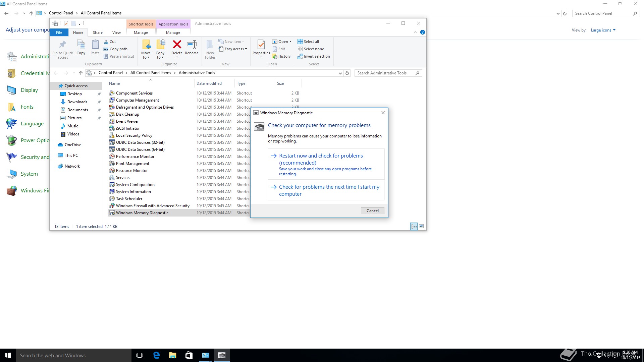Select Quick access in navigation pane
Screen dimensions: 644x362
coord(76,86)
